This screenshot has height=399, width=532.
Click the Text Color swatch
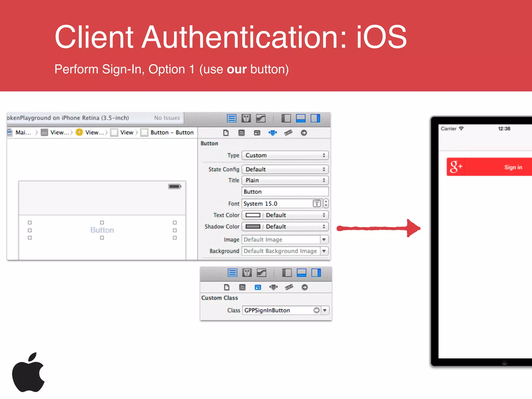point(253,215)
